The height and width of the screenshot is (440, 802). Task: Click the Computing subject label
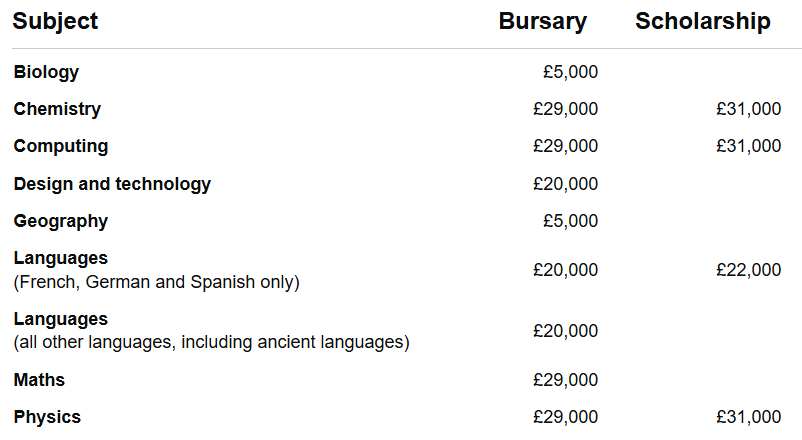coord(61,146)
